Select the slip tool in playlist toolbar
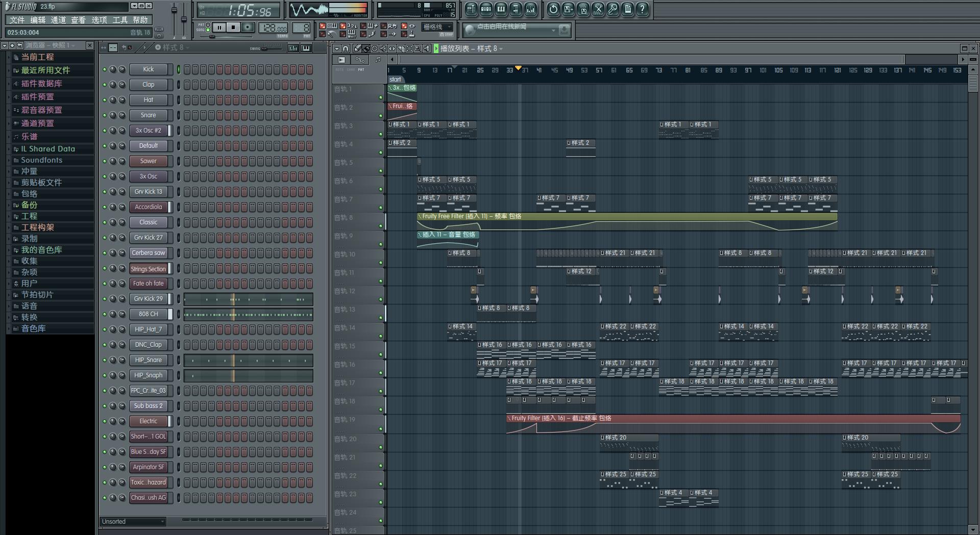The image size is (980, 535). [x=392, y=48]
